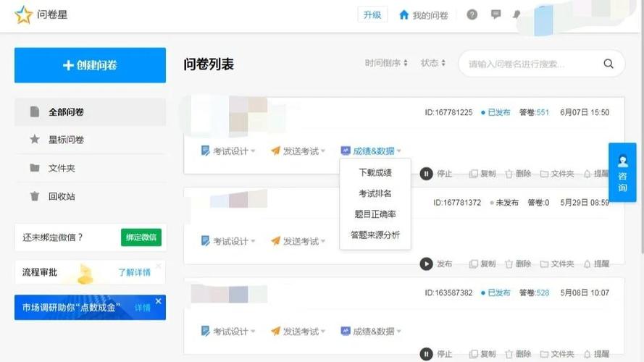Image resolution: width=644 pixels, height=362 pixels.
Task: Click the home icon beside 我的问卷
Action: pos(403,14)
